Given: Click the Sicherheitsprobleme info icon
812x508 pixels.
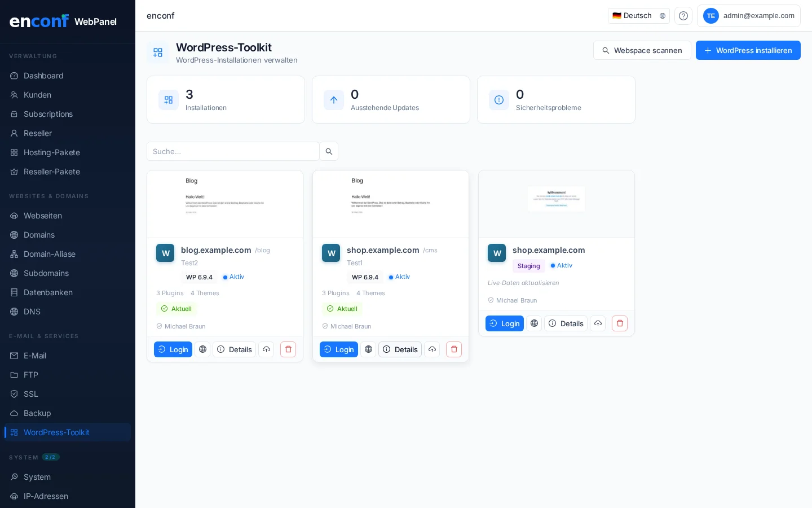Looking at the screenshot, I should pos(499,100).
